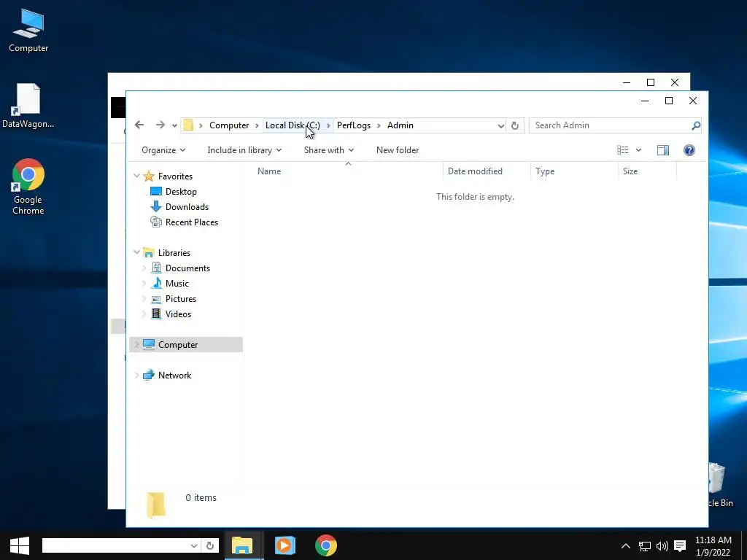Collapse the Favorites group

click(136, 176)
